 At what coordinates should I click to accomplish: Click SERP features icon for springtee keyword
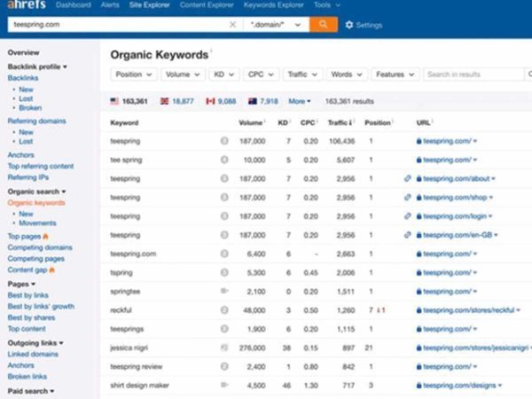click(224, 291)
